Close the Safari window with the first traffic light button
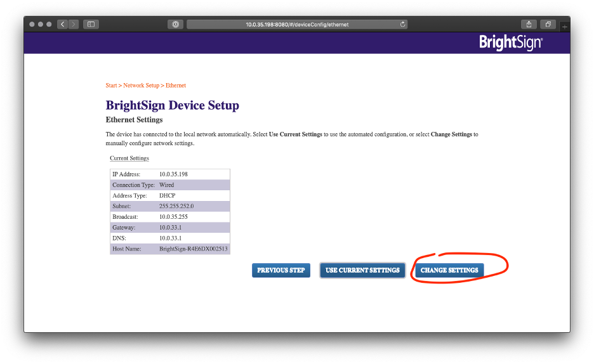Screen dimensions: 594x364 (x=32, y=24)
